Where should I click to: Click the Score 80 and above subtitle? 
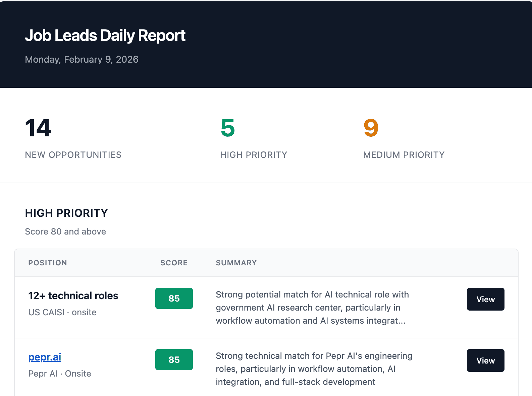(x=65, y=231)
